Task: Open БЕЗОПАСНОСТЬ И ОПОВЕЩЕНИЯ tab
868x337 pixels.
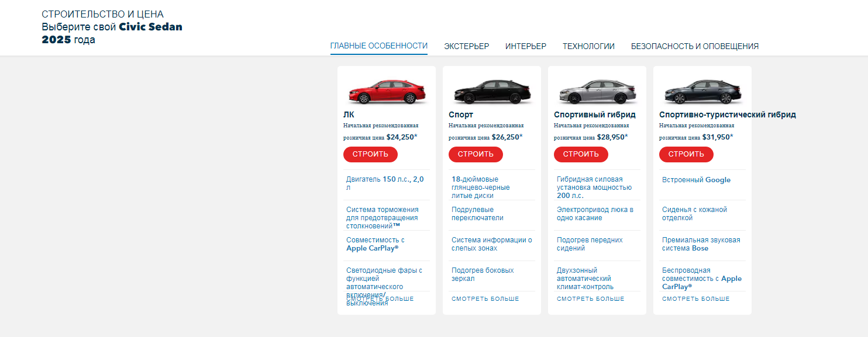Action: pyautogui.click(x=695, y=46)
